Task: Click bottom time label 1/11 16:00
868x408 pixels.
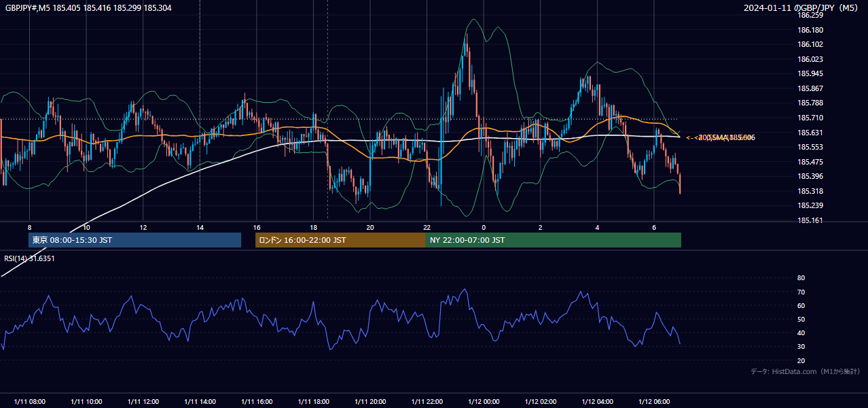Action: tap(257, 402)
